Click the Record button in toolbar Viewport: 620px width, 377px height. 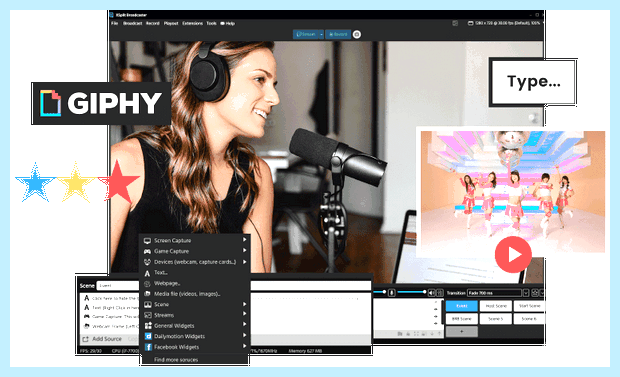338,34
